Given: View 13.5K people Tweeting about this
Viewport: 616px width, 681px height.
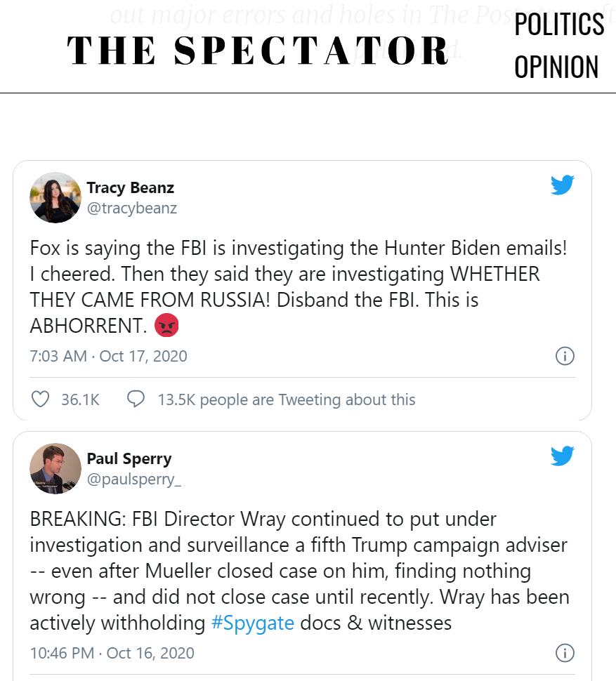Looking at the screenshot, I should click(x=286, y=399).
